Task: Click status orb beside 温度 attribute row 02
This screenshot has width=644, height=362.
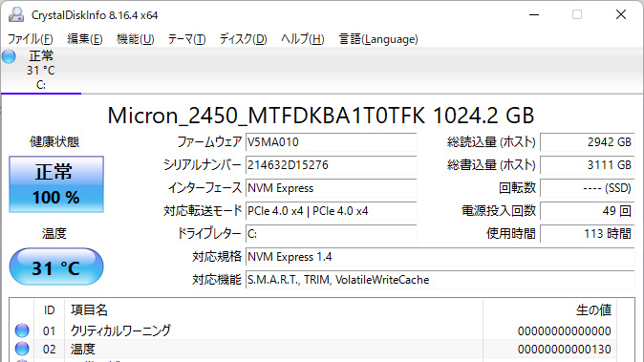Action: point(22,349)
